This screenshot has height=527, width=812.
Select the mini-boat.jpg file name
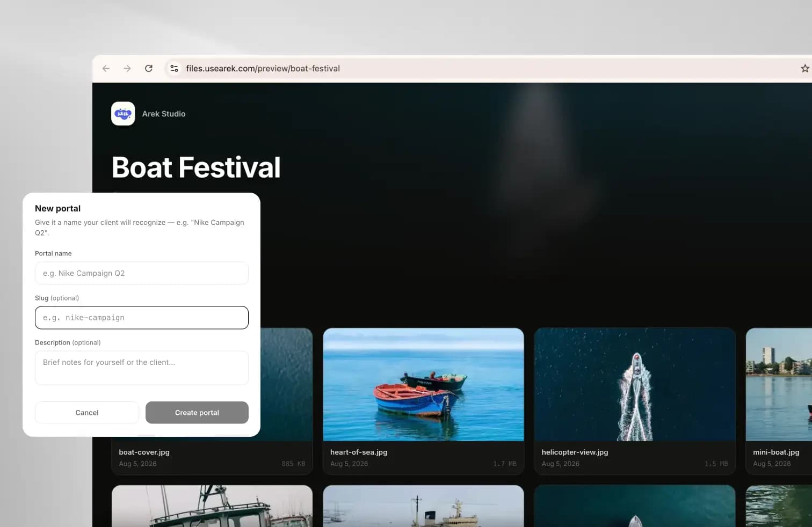[x=776, y=452]
